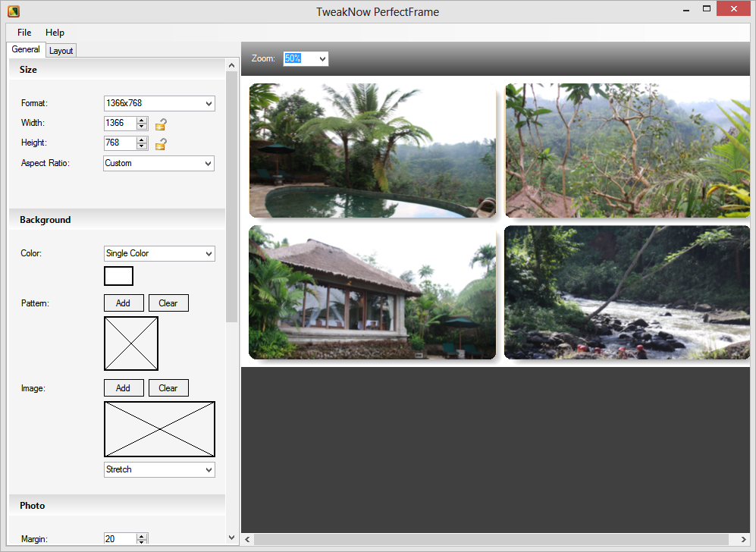Click inside the Width input field
Image resolution: width=756 pixels, height=552 pixels.
click(x=119, y=123)
